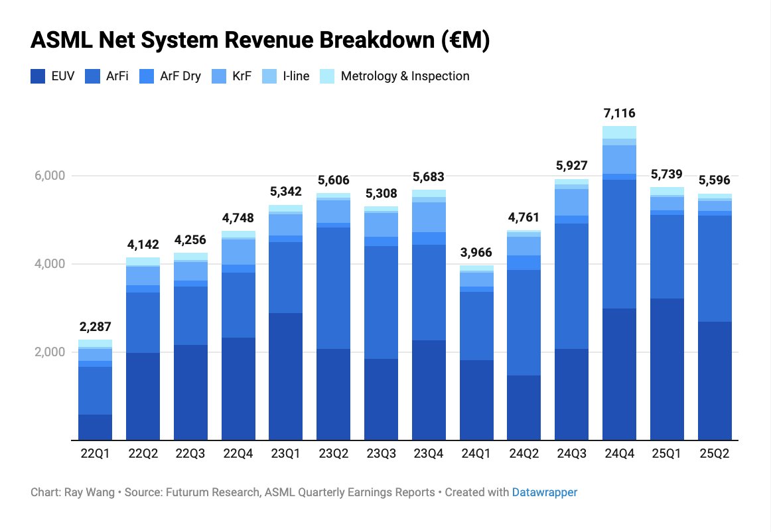Click the EUV legend color swatch
Image resolution: width=771 pixels, height=532 pixels.
pos(38,76)
